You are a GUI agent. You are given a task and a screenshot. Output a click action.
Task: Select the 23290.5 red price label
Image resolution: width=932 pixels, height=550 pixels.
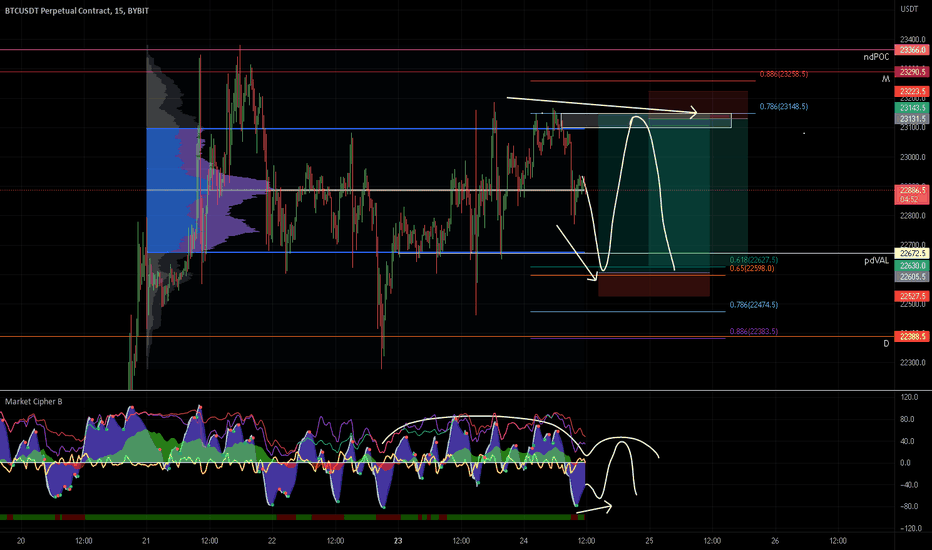click(x=912, y=72)
